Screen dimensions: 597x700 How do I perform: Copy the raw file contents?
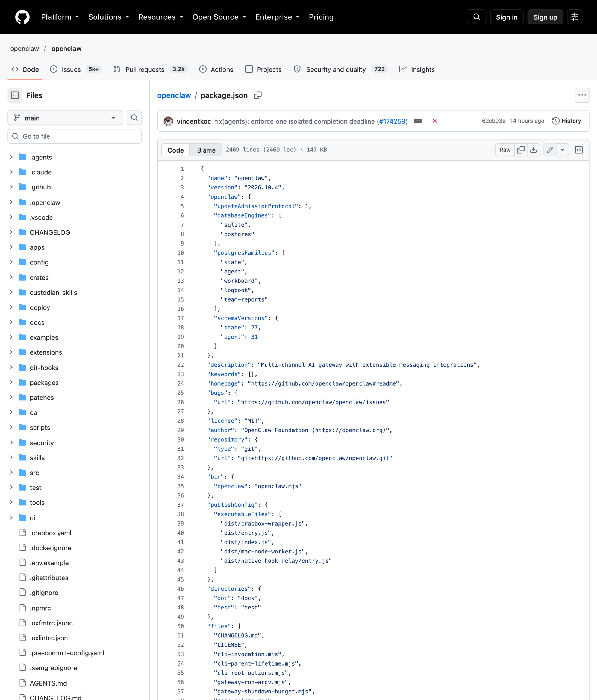521,150
